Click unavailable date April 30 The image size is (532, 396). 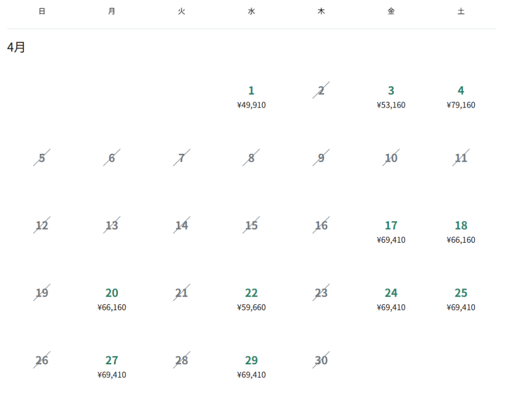(x=321, y=361)
